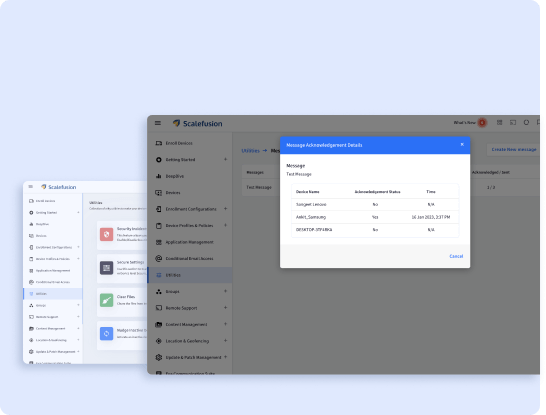The width and height of the screenshot is (546, 415).
Task: Click Update & Patch Management gear icon, front sidebar
Action: tap(159, 357)
